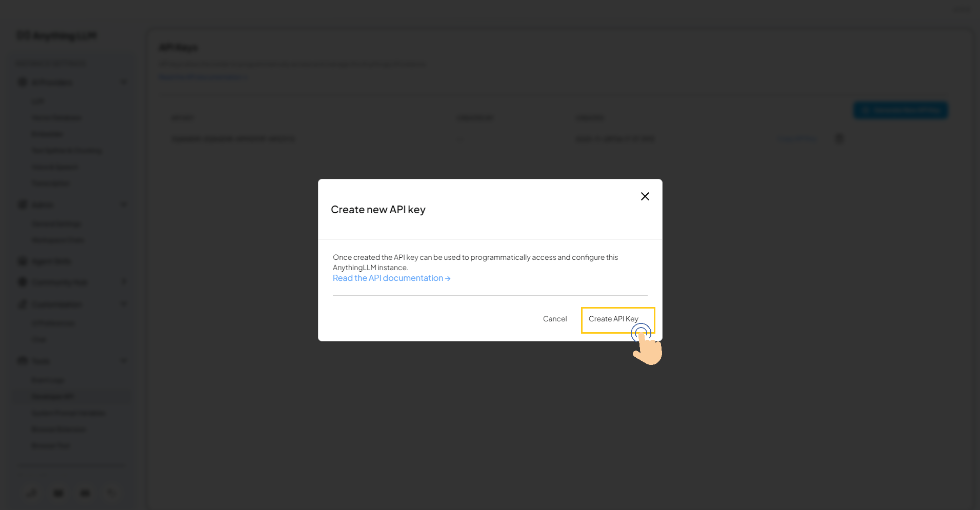980x510 pixels.
Task: Click the Create API Key button
Action: pos(617,319)
